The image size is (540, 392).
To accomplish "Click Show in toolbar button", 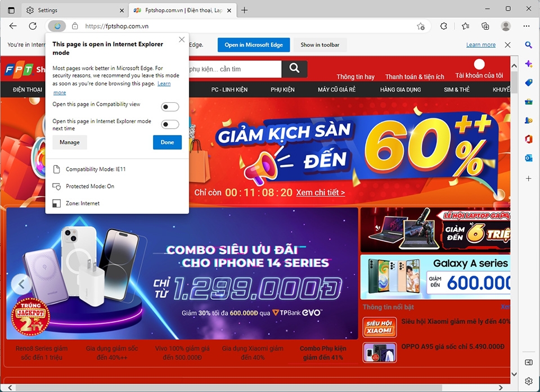I will click(x=320, y=45).
